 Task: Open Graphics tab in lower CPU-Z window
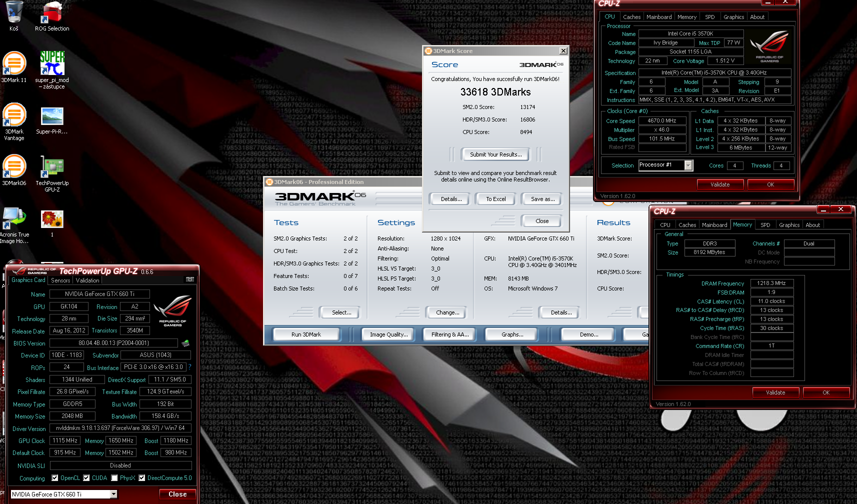tap(789, 225)
